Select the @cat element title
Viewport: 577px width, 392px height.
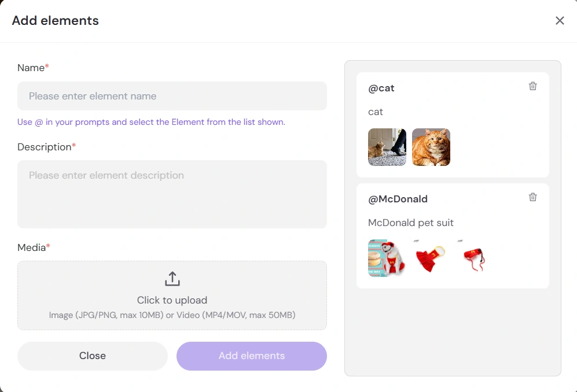pos(381,88)
